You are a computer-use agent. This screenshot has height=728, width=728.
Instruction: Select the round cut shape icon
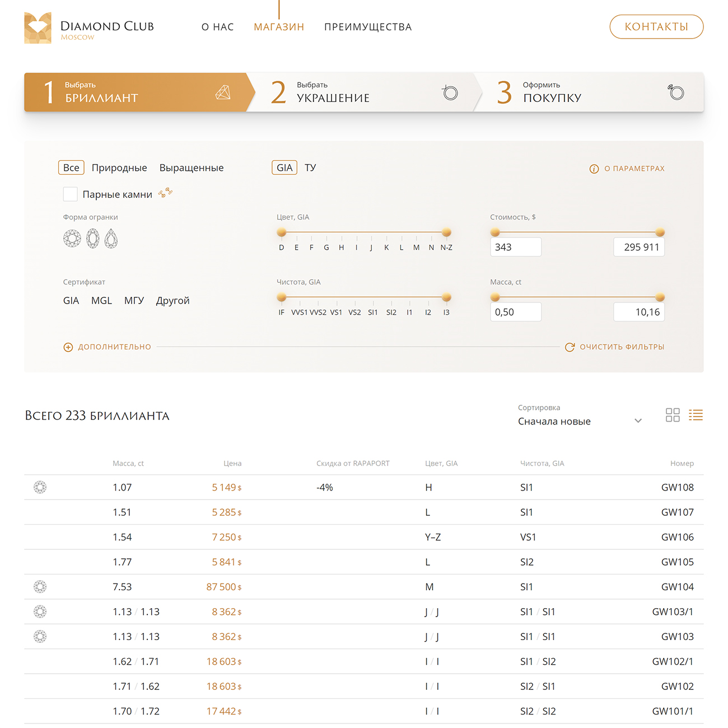72,239
